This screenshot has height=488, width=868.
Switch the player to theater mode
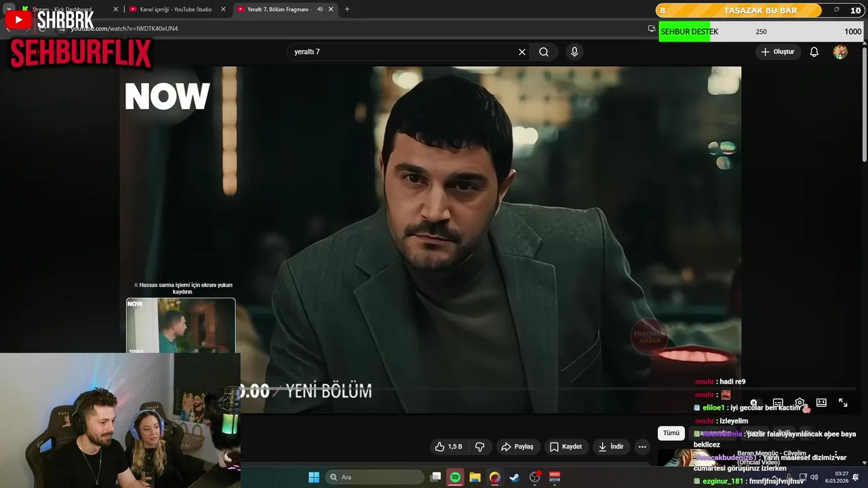pyautogui.click(x=821, y=403)
